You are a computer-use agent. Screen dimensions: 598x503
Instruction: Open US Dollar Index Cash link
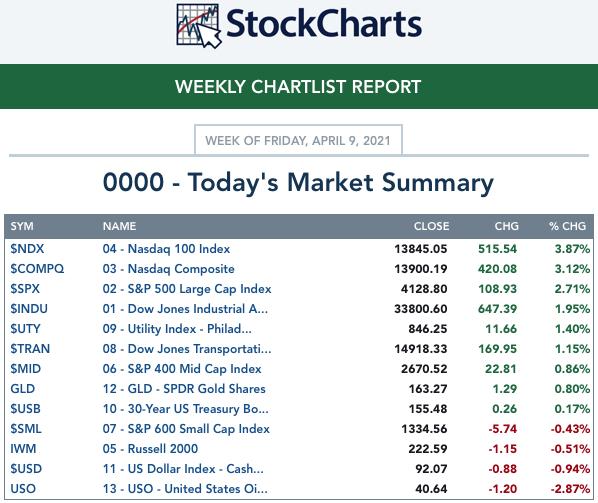(x=183, y=469)
